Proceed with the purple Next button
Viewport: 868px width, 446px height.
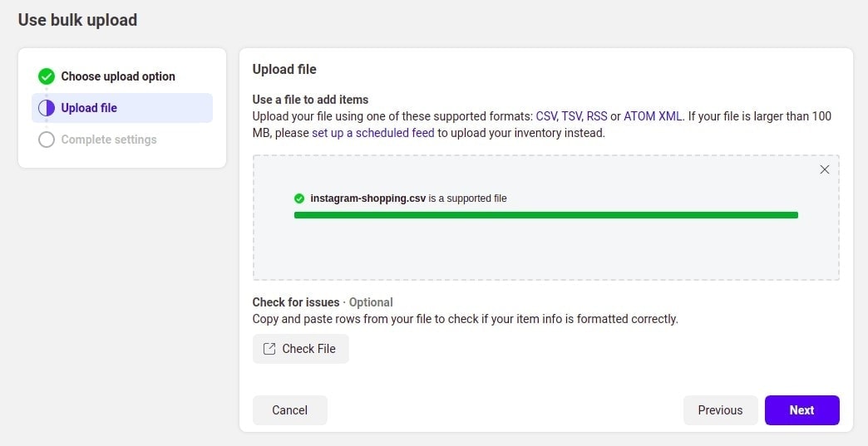coord(802,410)
